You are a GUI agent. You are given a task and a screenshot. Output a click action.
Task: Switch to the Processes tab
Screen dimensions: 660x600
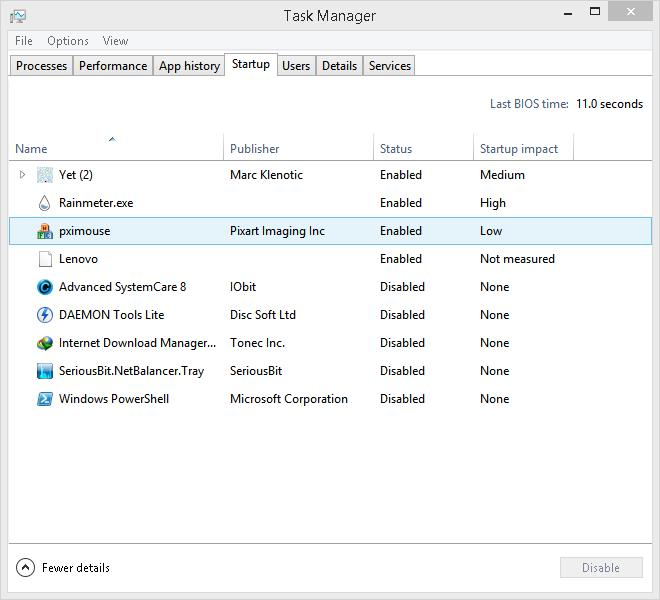coord(41,66)
